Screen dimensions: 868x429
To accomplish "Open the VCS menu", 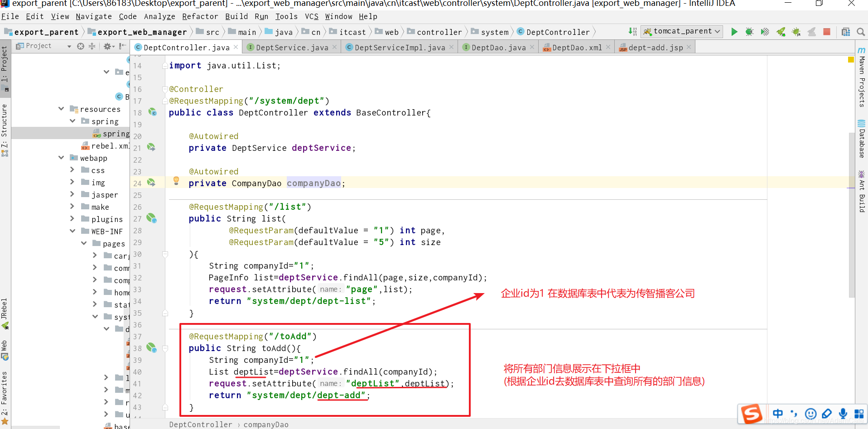I will pyautogui.click(x=312, y=16).
